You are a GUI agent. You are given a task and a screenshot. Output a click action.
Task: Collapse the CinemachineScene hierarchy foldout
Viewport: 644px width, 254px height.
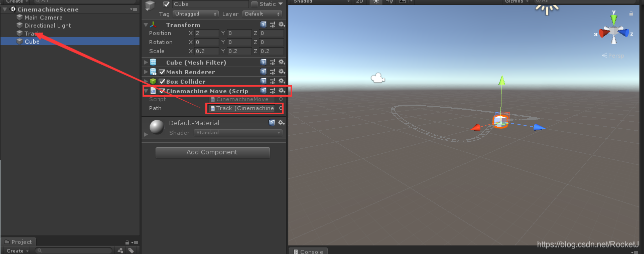[5, 10]
